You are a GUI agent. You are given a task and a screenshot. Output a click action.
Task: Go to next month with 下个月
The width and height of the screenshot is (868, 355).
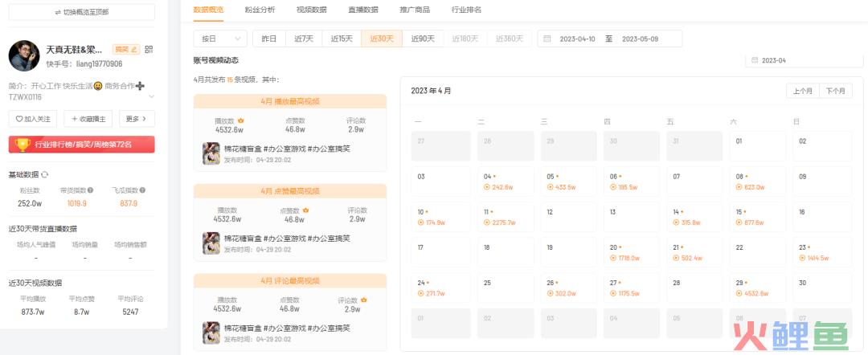835,91
